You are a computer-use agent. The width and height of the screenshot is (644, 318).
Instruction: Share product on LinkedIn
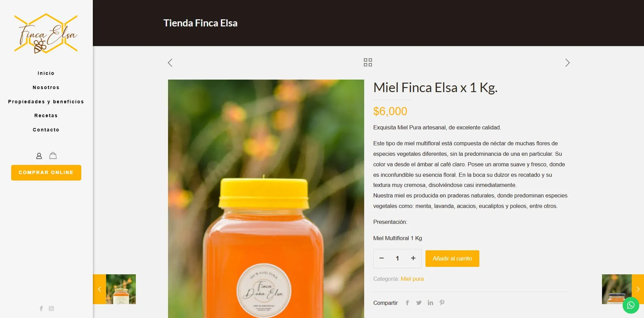point(430,303)
